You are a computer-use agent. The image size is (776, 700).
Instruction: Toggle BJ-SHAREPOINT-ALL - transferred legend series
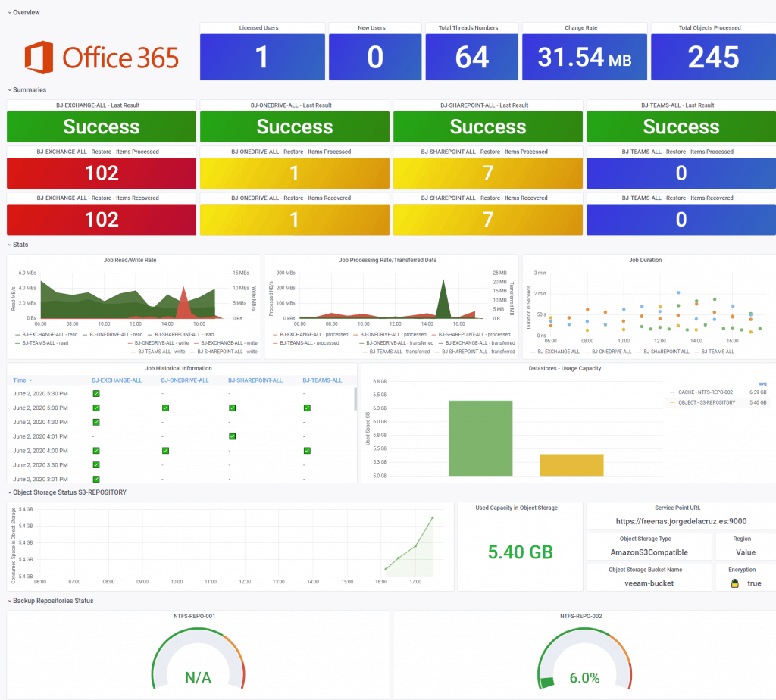(478, 352)
